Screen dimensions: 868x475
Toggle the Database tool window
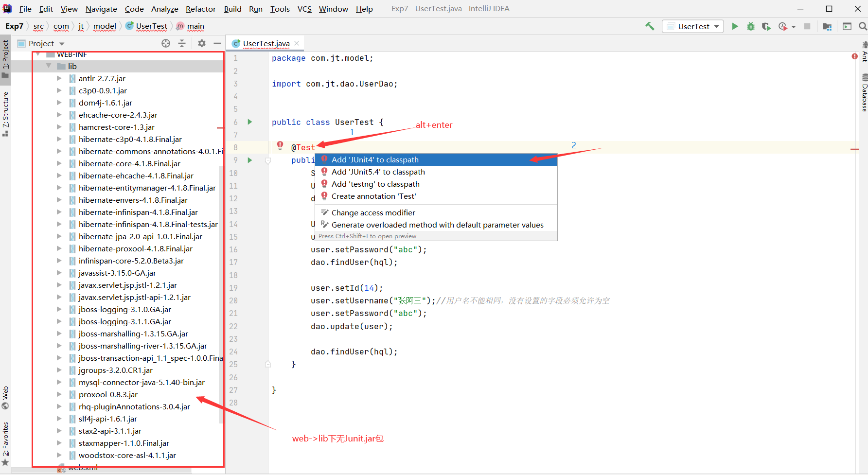coord(864,92)
